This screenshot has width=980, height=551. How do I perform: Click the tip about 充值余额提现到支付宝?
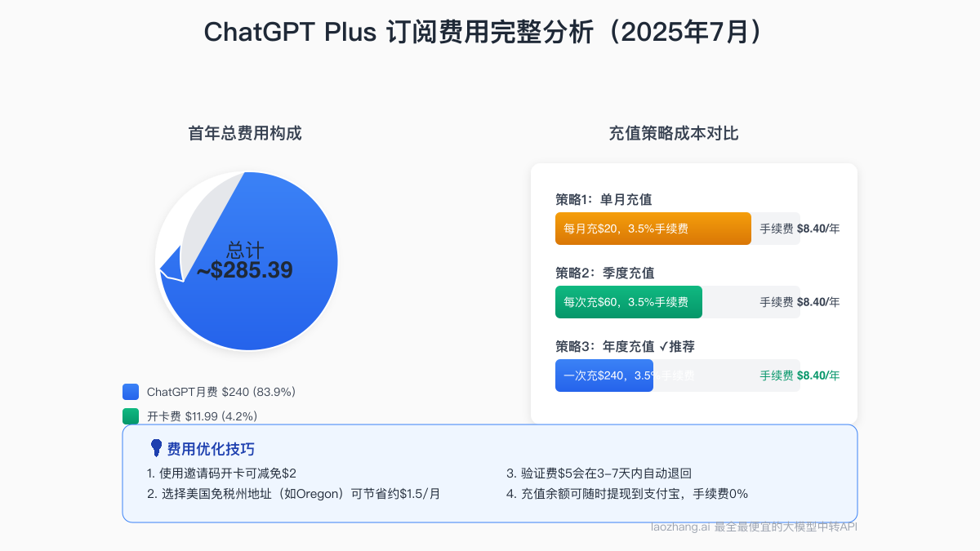[627, 494]
